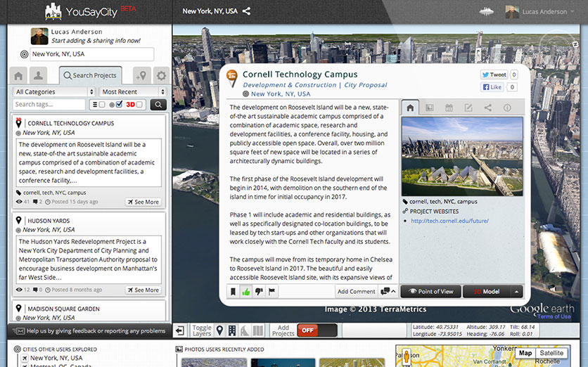This screenshot has width=588, height=367.
Task: Toggle the buildings layer
Action: point(232,330)
